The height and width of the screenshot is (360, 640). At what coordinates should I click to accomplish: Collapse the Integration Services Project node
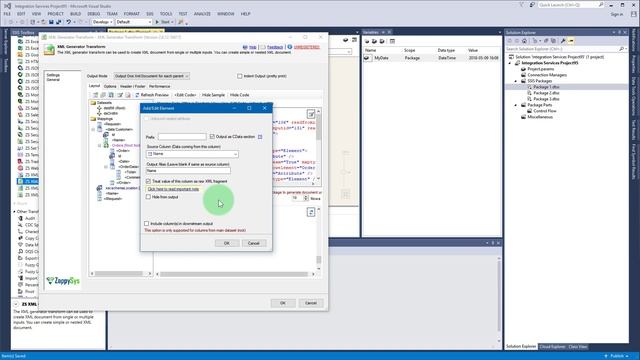[x=510, y=63]
